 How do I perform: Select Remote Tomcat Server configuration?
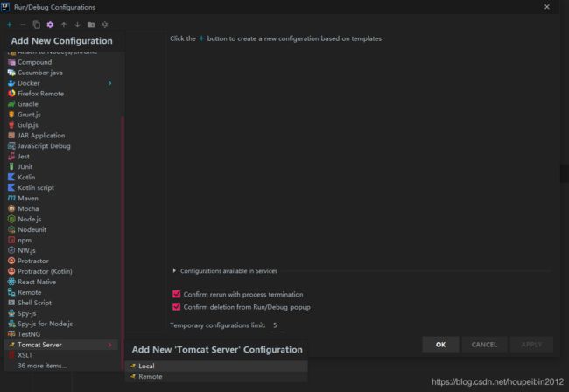click(216, 377)
